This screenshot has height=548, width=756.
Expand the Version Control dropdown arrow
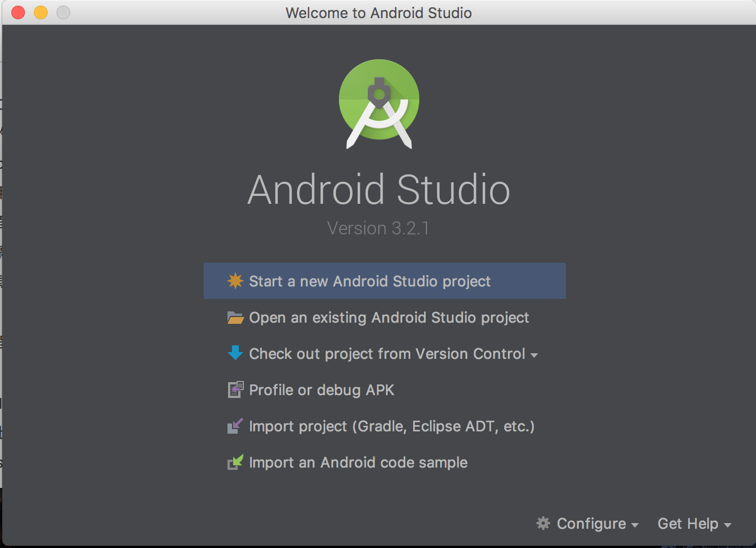pyautogui.click(x=534, y=356)
